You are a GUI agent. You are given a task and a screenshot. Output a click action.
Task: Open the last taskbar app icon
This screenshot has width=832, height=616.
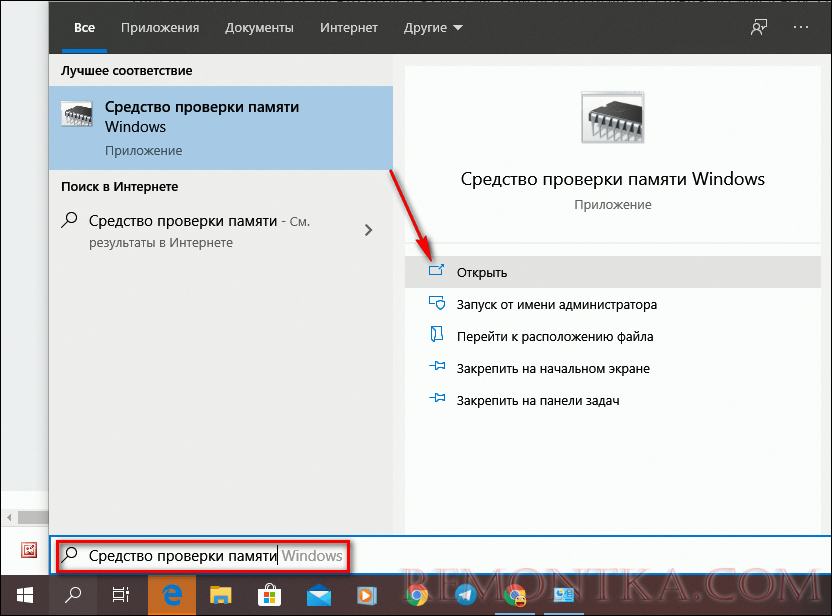pos(564,595)
